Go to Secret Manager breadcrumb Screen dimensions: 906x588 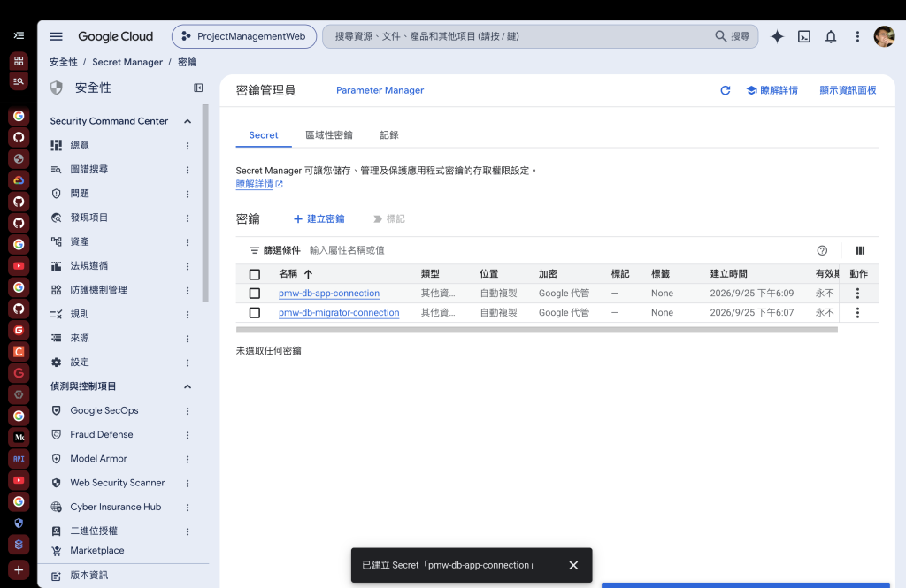click(127, 63)
